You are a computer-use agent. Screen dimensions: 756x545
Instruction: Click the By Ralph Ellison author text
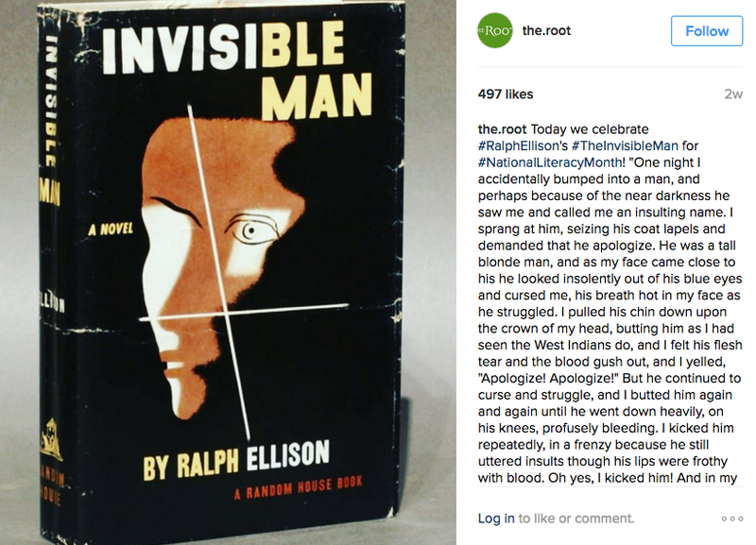point(236,460)
